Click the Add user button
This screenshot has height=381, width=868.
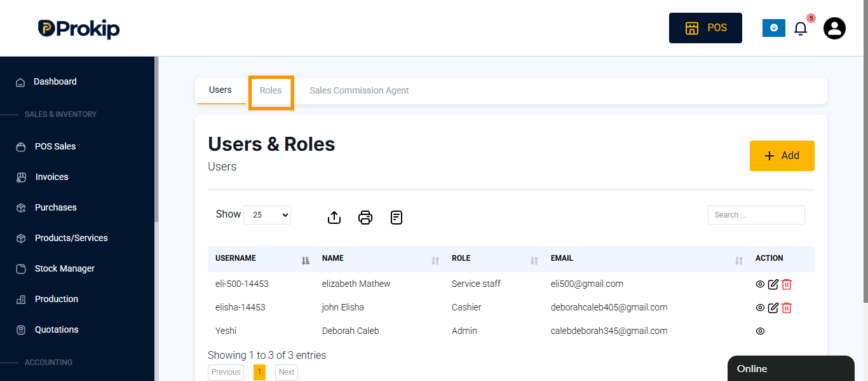click(782, 156)
